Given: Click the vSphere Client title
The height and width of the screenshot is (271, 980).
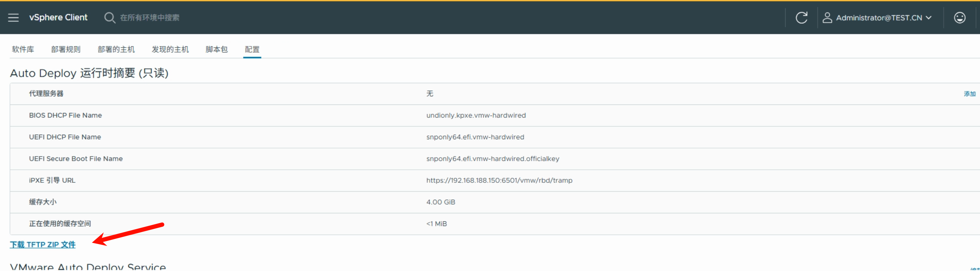Looking at the screenshot, I should pyautogui.click(x=58, y=17).
